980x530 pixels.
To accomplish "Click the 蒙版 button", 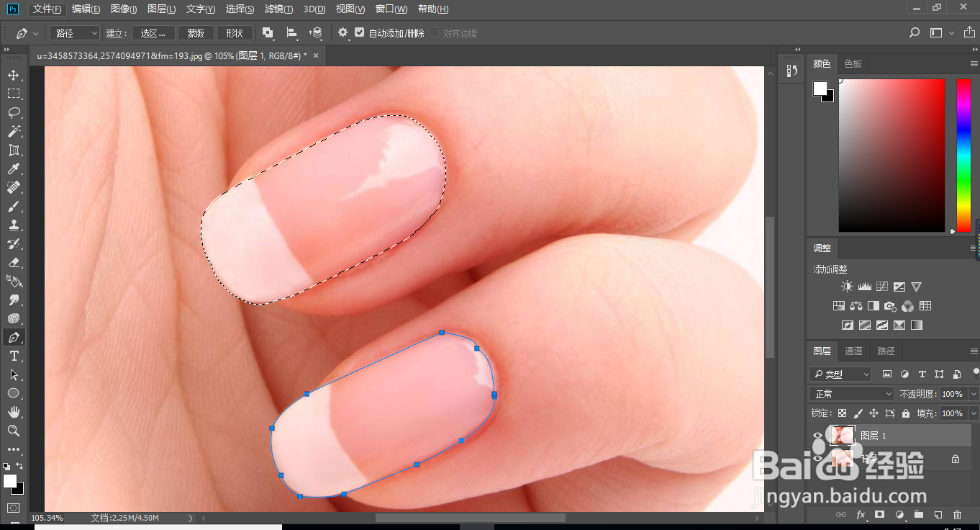I will [x=196, y=33].
